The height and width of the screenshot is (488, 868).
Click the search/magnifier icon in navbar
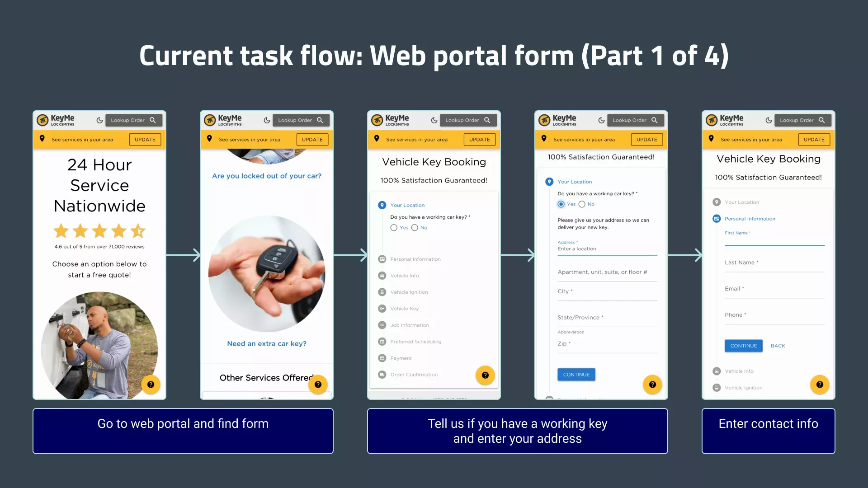tap(153, 120)
